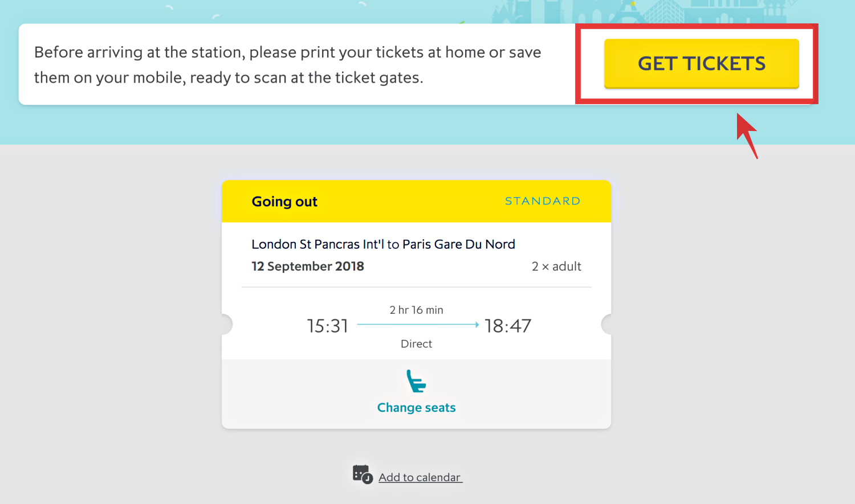Click the journey arrow line between times
855x504 pixels.
[418, 325]
